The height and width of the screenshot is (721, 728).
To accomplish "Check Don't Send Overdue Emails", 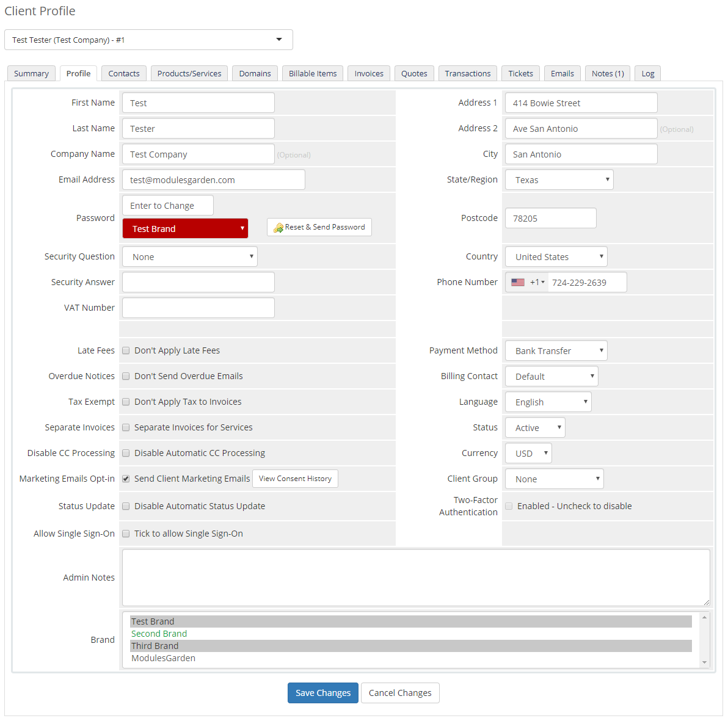I will point(126,376).
